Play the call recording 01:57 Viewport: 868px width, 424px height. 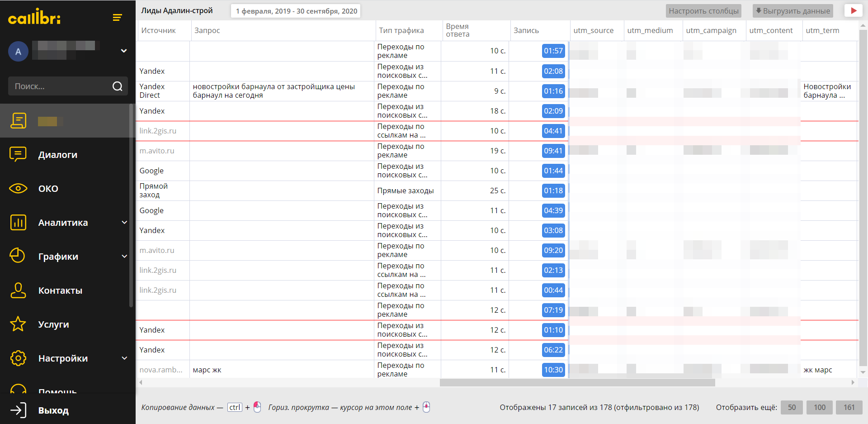tap(553, 51)
